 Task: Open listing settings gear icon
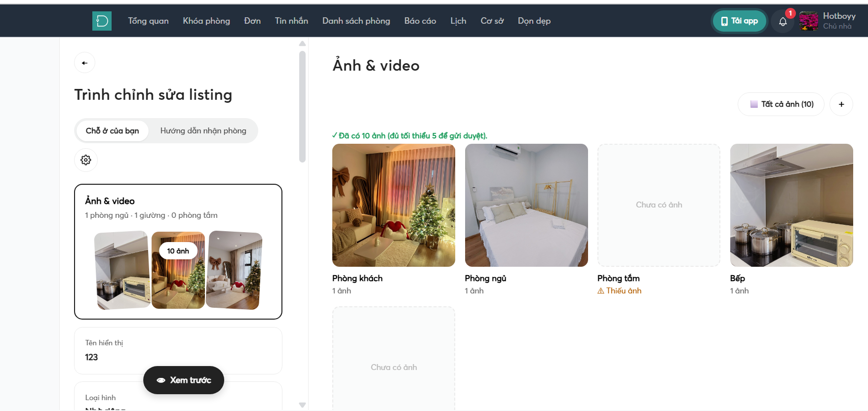click(86, 160)
